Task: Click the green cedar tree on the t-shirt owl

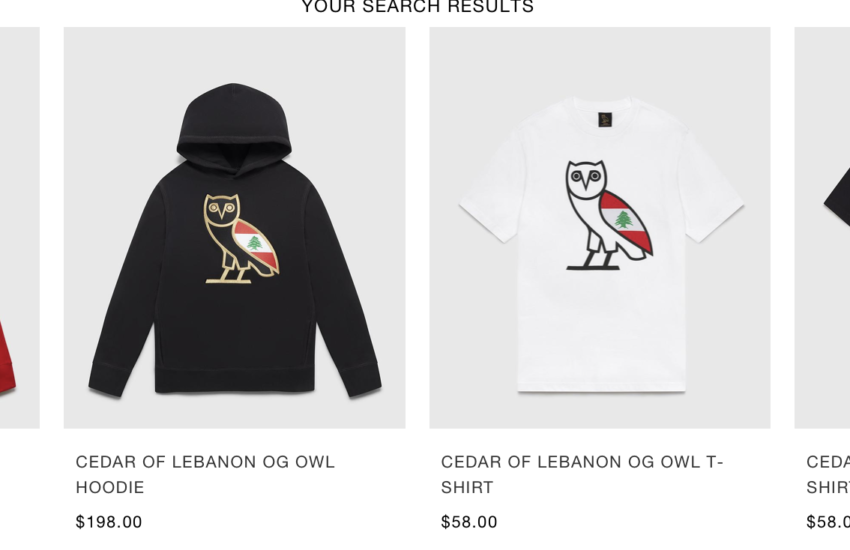Action: click(623, 219)
